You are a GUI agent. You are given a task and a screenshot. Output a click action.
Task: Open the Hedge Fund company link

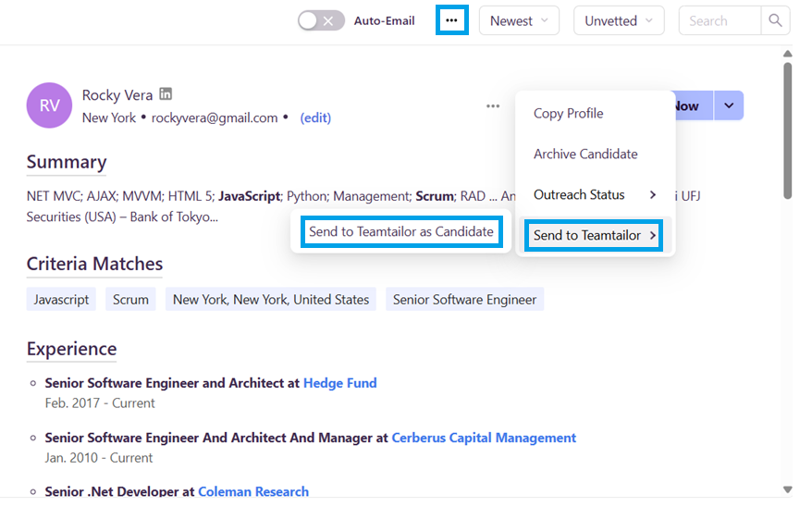(x=339, y=383)
